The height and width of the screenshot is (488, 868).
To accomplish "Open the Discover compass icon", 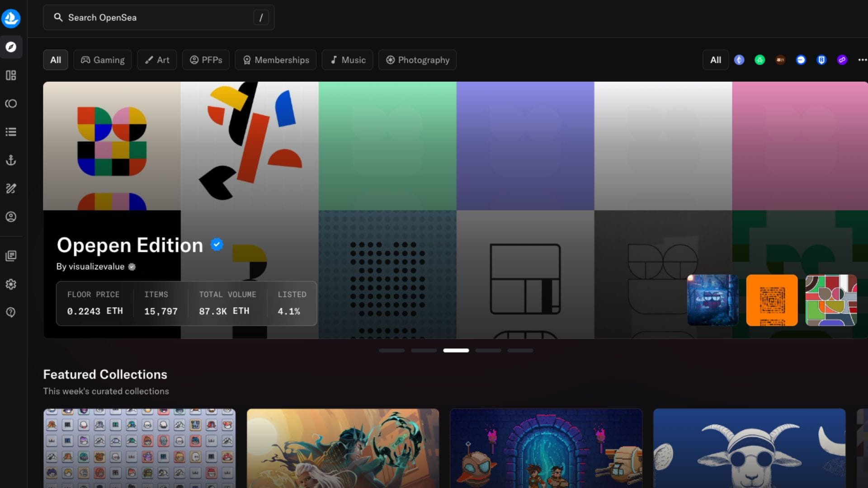I will [11, 47].
